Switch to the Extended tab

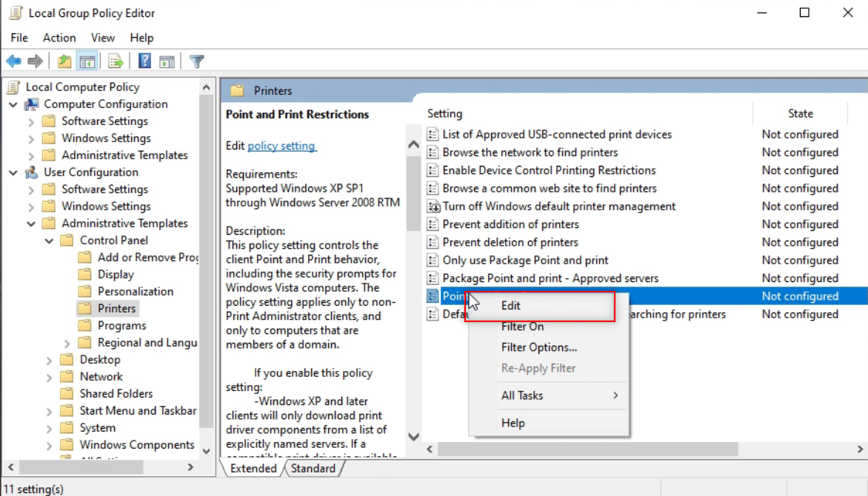[253, 469]
